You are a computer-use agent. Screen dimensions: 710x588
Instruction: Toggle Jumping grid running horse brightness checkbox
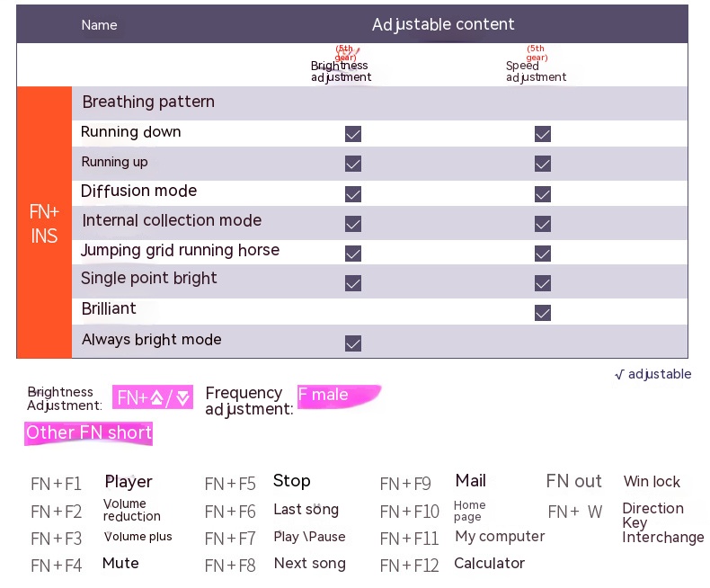[x=353, y=253]
